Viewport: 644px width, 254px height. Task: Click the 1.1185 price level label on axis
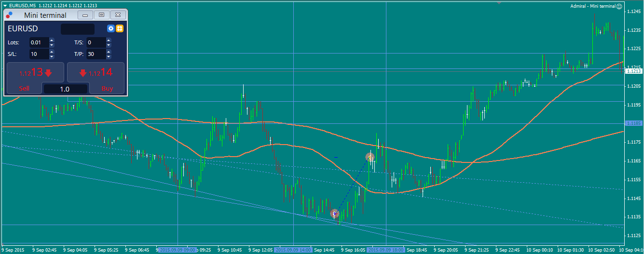(633, 123)
